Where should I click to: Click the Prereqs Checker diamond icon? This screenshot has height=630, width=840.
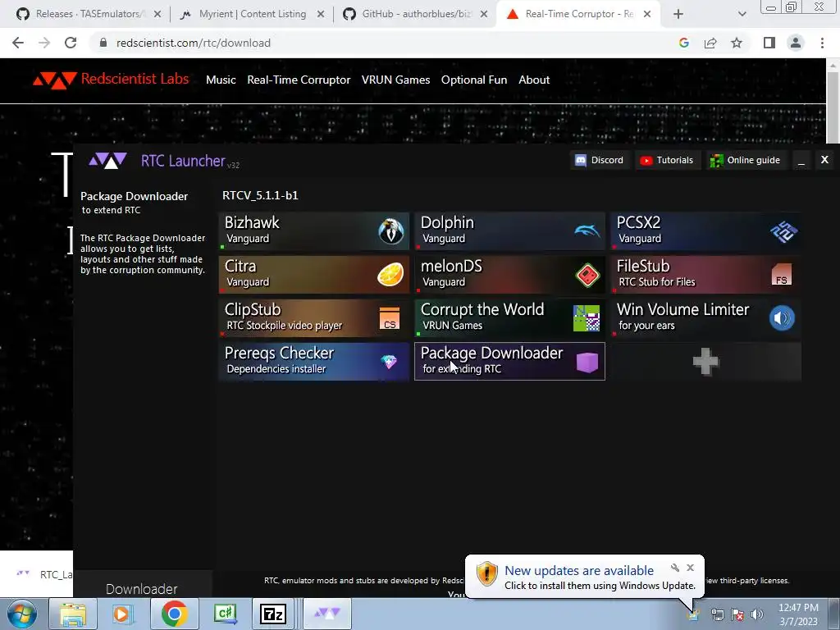point(389,362)
